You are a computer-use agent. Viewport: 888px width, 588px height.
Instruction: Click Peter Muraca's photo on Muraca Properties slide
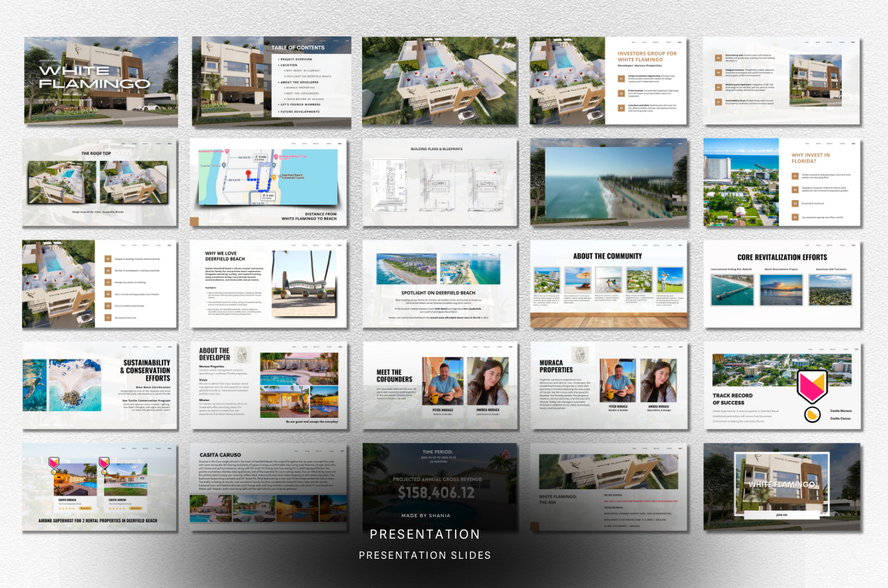pyautogui.click(x=618, y=381)
